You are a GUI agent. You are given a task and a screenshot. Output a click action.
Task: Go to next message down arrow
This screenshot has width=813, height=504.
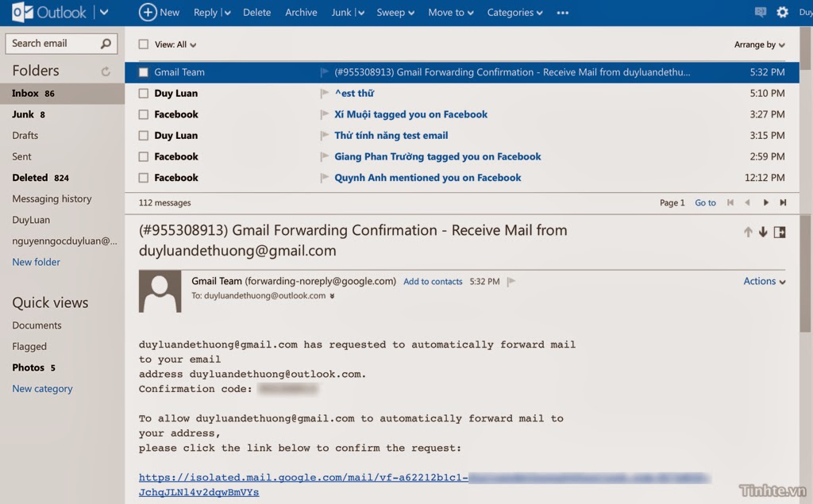coord(763,233)
